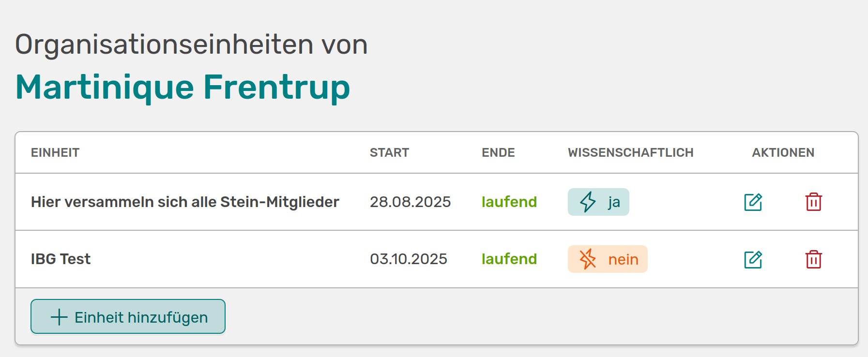Viewport: 868px width, 357px height.
Task: Delete the Stein-Mitglieder unit row
Action: click(813, 202)
